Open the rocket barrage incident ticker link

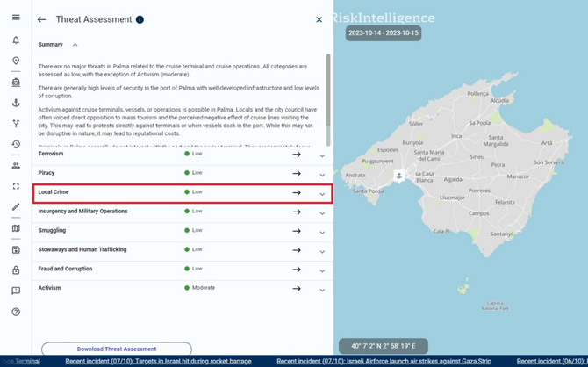158,362
